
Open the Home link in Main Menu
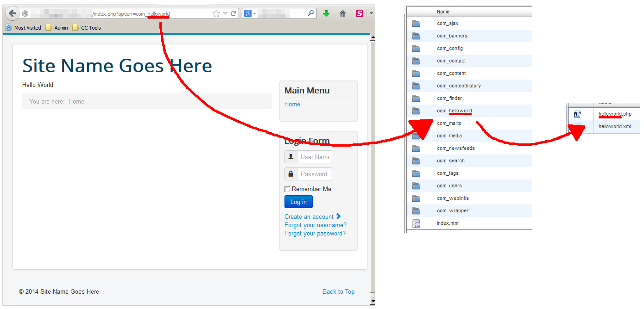click(292, 104)
